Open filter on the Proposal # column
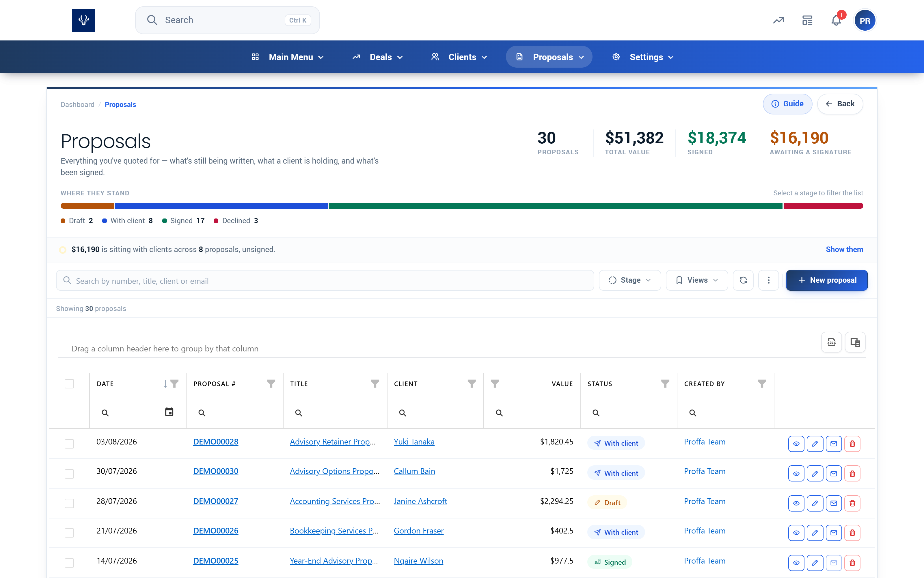 [x=271, y=384]
